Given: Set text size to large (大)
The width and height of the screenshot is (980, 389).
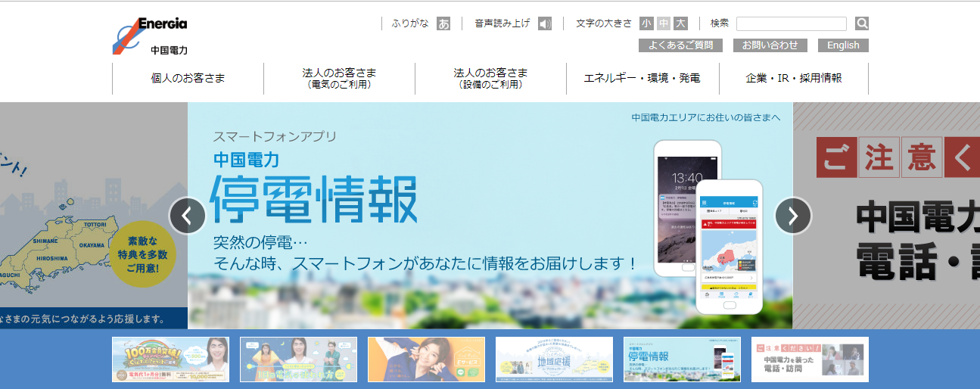Looking at the screenshot, I should 681,23.
